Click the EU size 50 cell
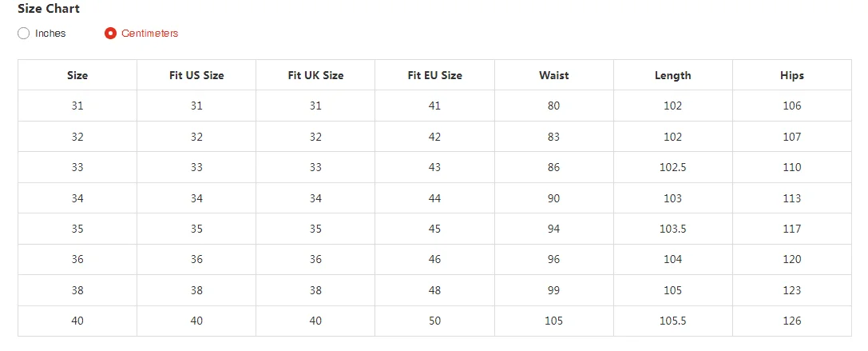Screen dimensions: 868x351 (x=434, y=321)
